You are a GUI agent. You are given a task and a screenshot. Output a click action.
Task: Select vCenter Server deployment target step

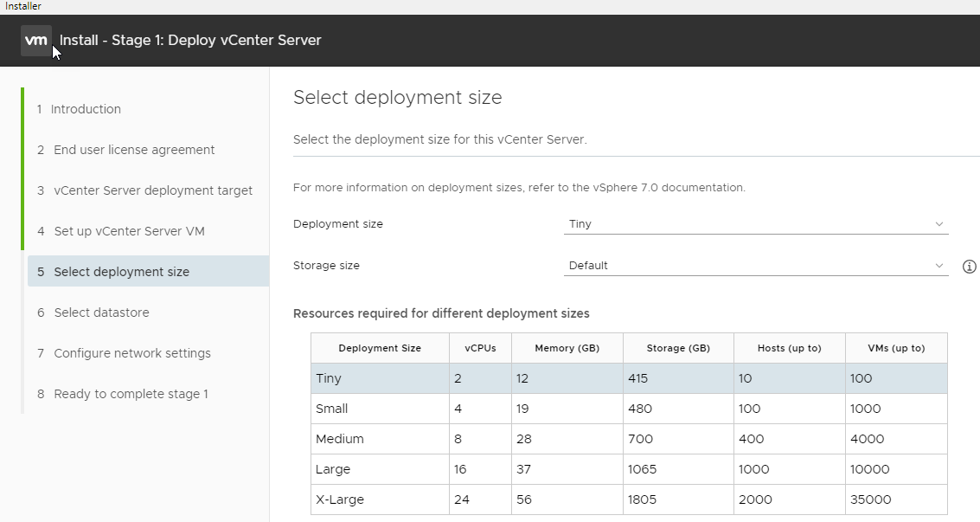tap(152, 190)
